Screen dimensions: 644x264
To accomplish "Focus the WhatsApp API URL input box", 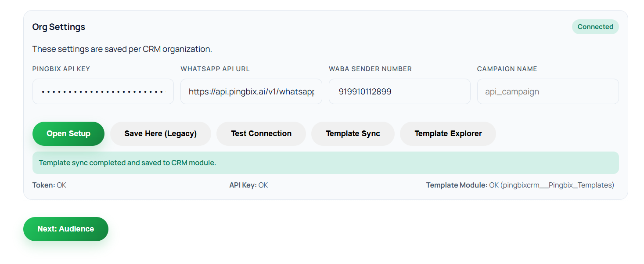I will coord(251,91).
